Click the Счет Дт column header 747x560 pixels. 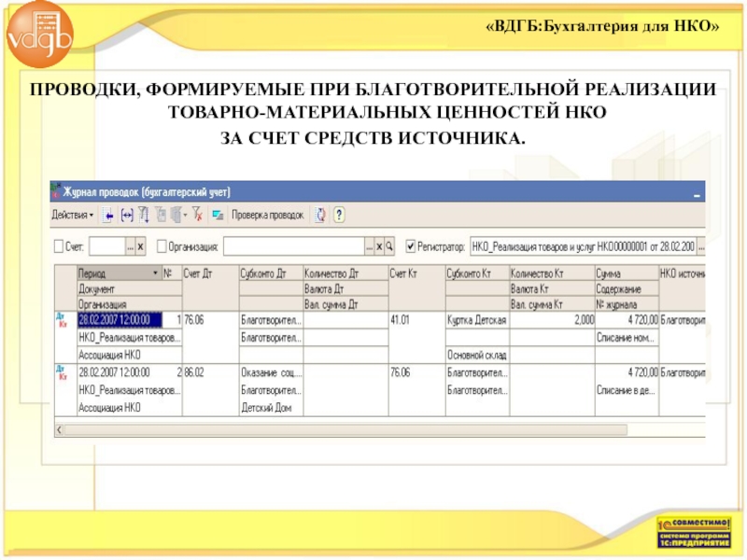point(211,288)
